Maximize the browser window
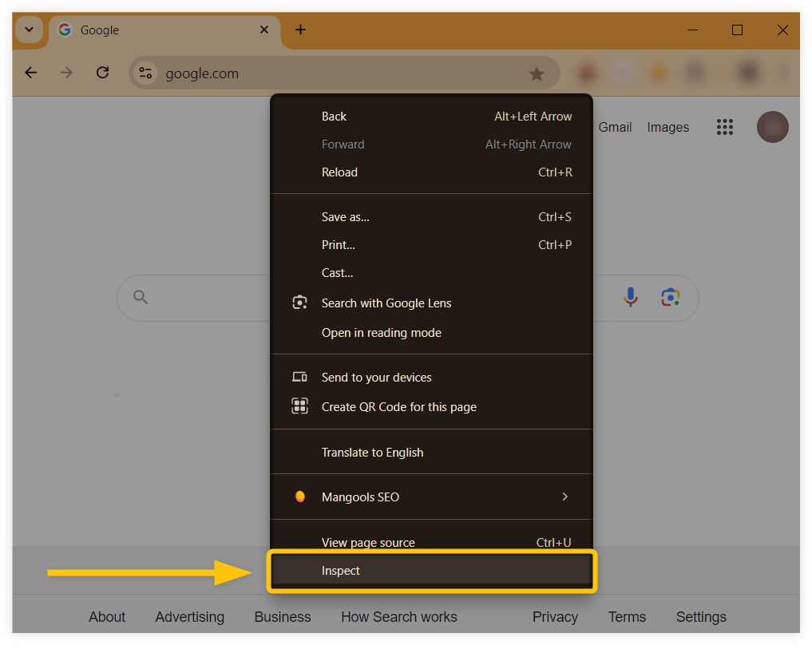Image resolution: width=812 pixels, height=645 pixels. click(x=738, y=30)
